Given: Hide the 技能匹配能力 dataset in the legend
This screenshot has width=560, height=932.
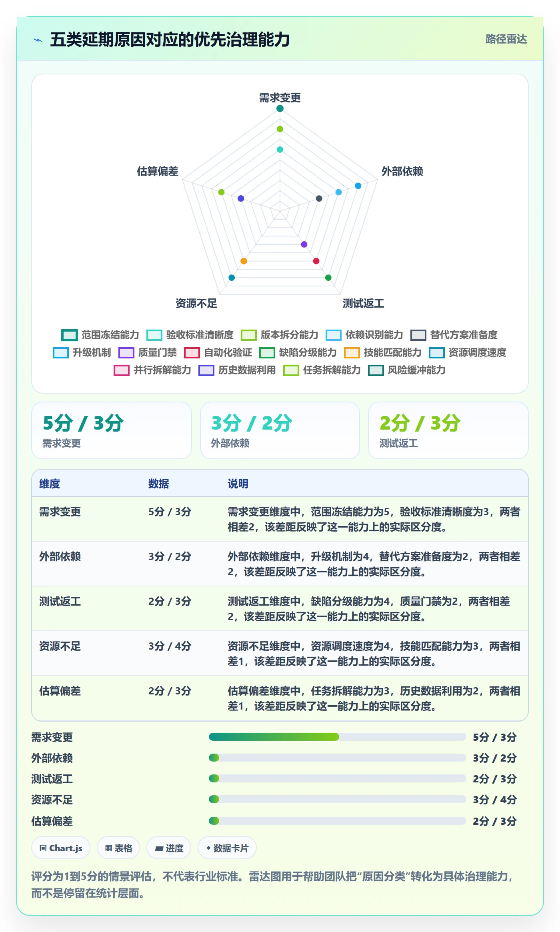Looking at the screenshot, I should [383, 352].
